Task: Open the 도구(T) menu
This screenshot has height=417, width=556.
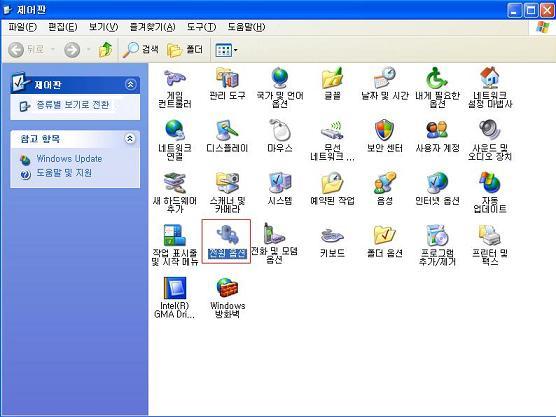Action: [x=201, y=27]
